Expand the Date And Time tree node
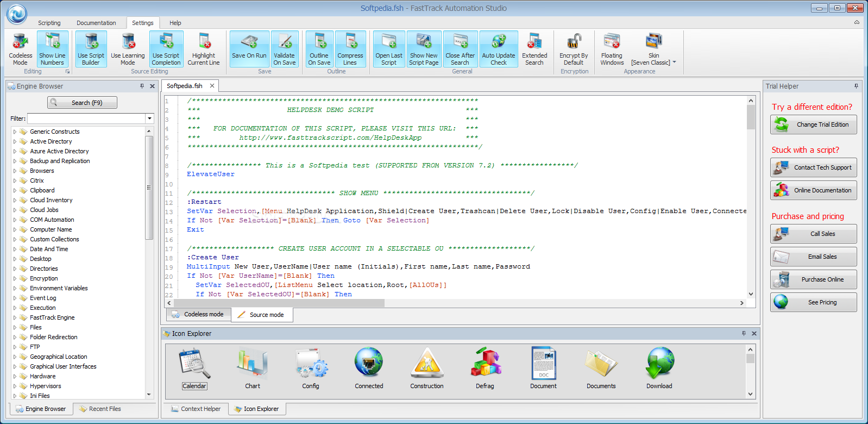This screenshot has width=868, height=424. 15,249
